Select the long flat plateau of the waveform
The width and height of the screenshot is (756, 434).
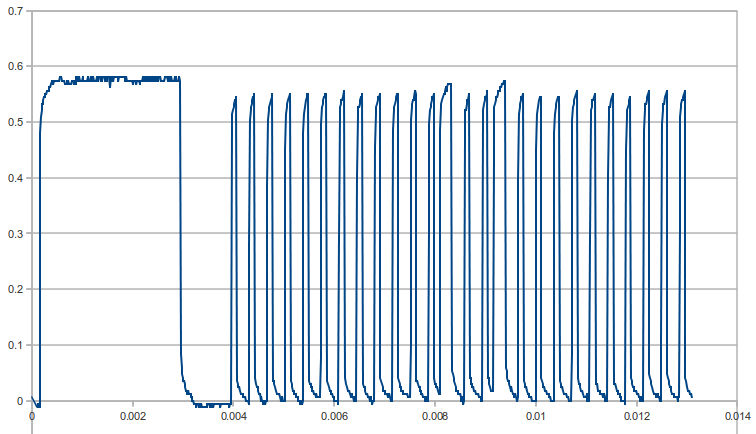pos(110,78)
